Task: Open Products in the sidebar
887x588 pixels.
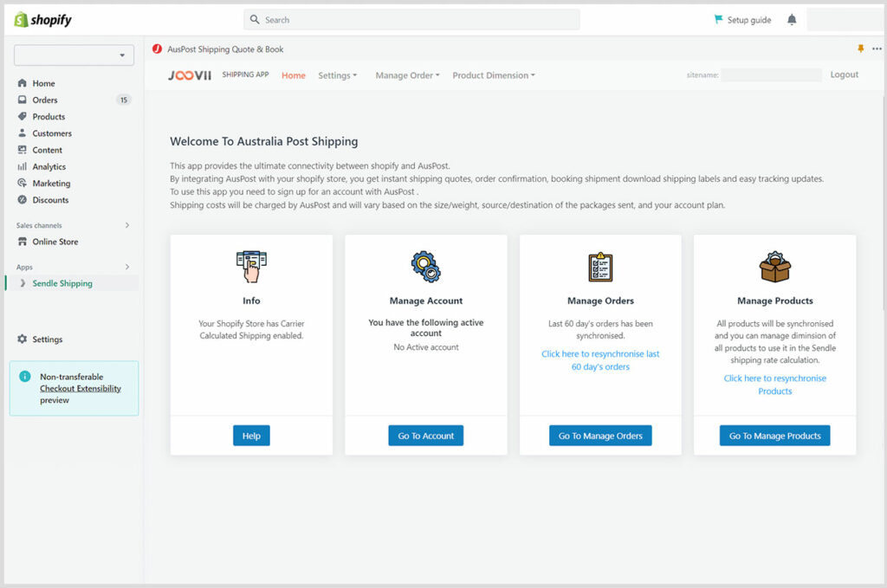Action: (x=49, y=116)
